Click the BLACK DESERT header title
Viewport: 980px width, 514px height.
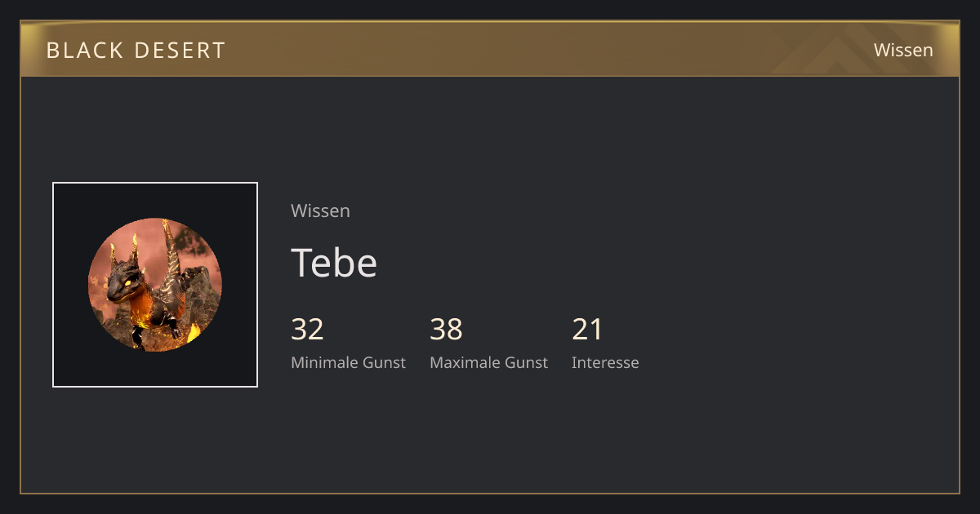point(136,50)
